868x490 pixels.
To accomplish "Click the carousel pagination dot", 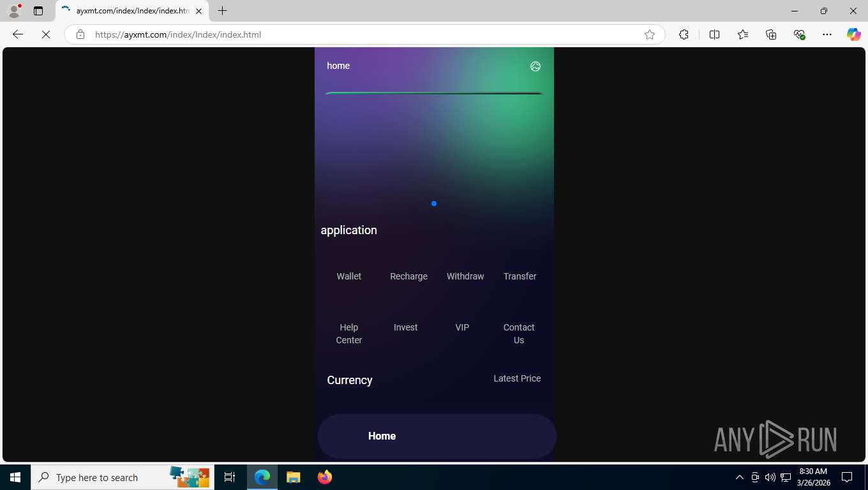I will (434, 204).
